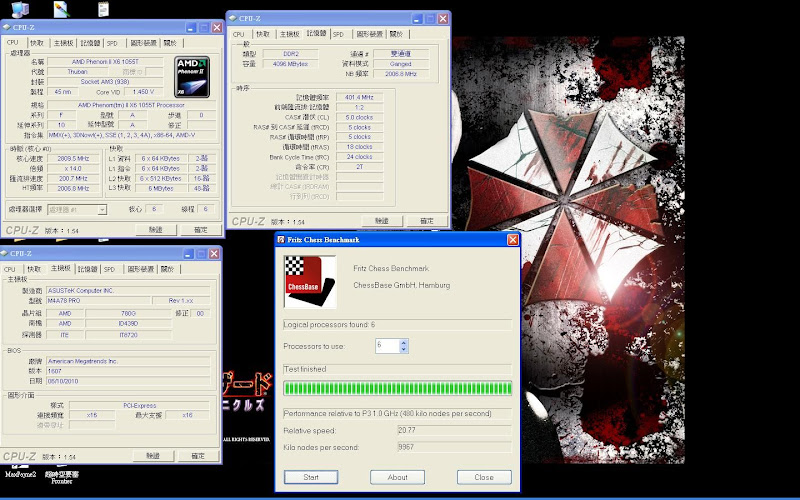Select SPD tab in CPU-Z memory window

338,34
